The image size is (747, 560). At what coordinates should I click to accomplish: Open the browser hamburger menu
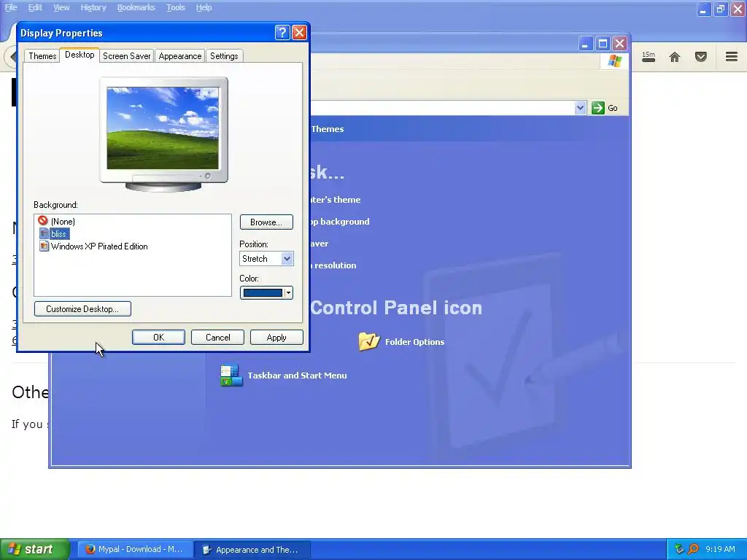(x=732, y=57)
